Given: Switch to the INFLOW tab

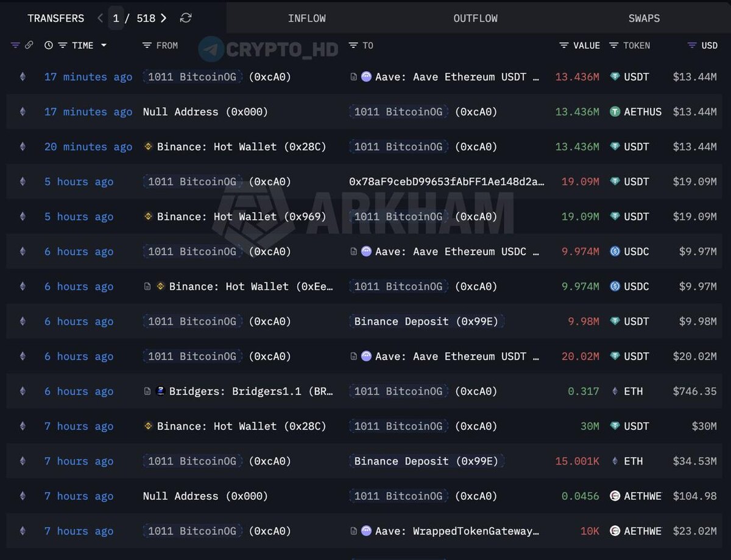Looking at the screenshot, I should (x=307, y=18).
